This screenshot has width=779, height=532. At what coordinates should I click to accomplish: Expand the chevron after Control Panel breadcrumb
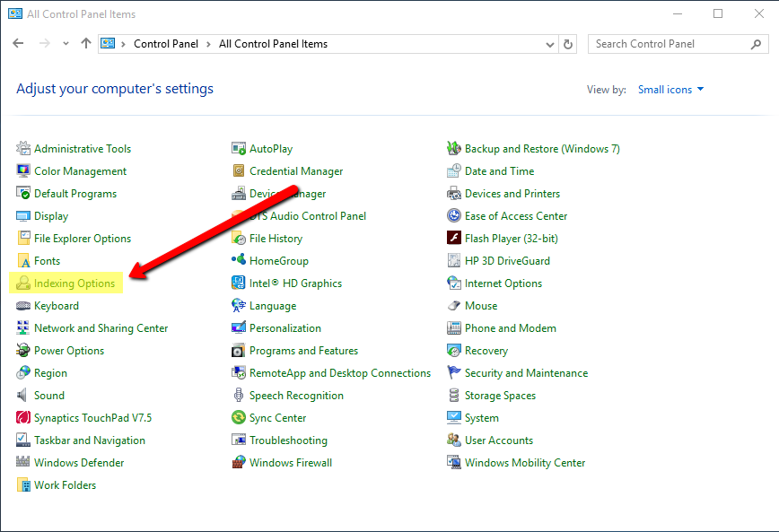(x=208, y=44)
